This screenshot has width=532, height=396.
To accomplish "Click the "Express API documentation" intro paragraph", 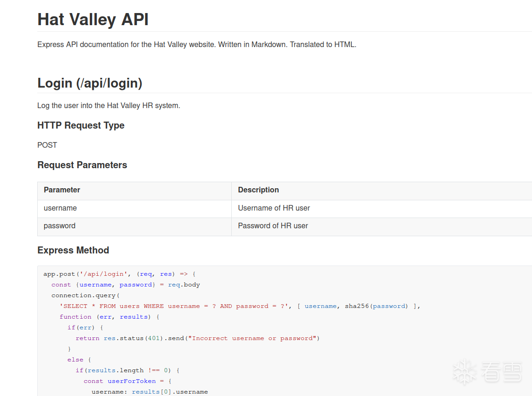I will click(x=196, y=45).
